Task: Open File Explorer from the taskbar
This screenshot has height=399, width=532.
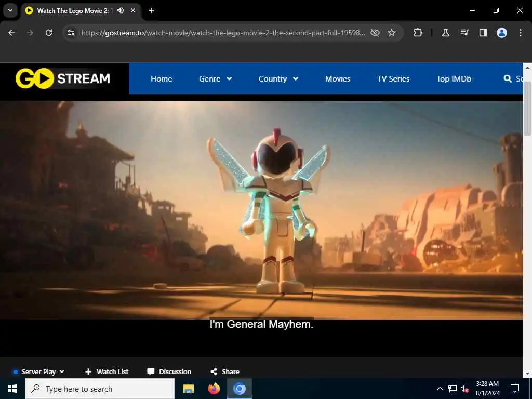Action: pos(188,389)
